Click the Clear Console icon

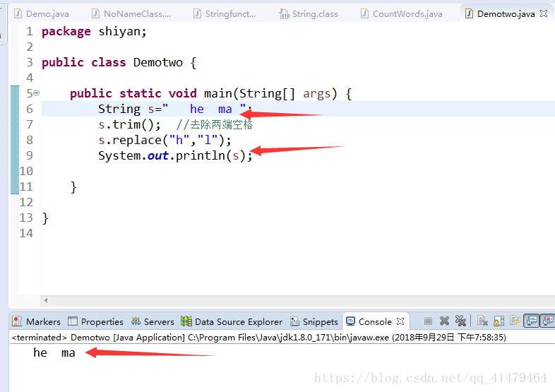(x=482, y=321)
